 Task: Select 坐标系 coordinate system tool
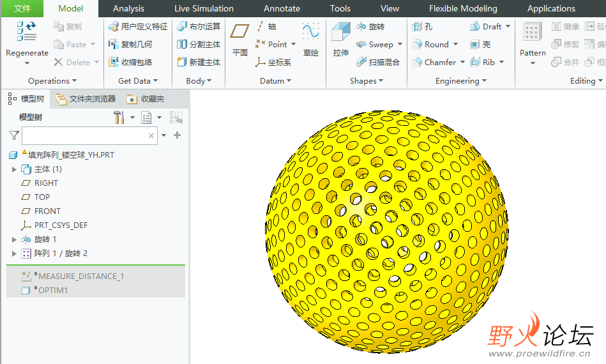point(273,62)
